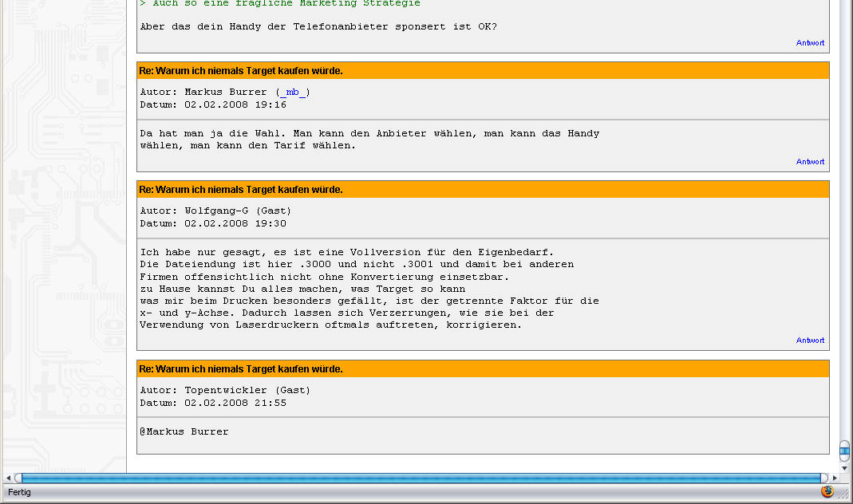Click post title above Topentwickler's post

pyautogui.click(x=241, y=369)
